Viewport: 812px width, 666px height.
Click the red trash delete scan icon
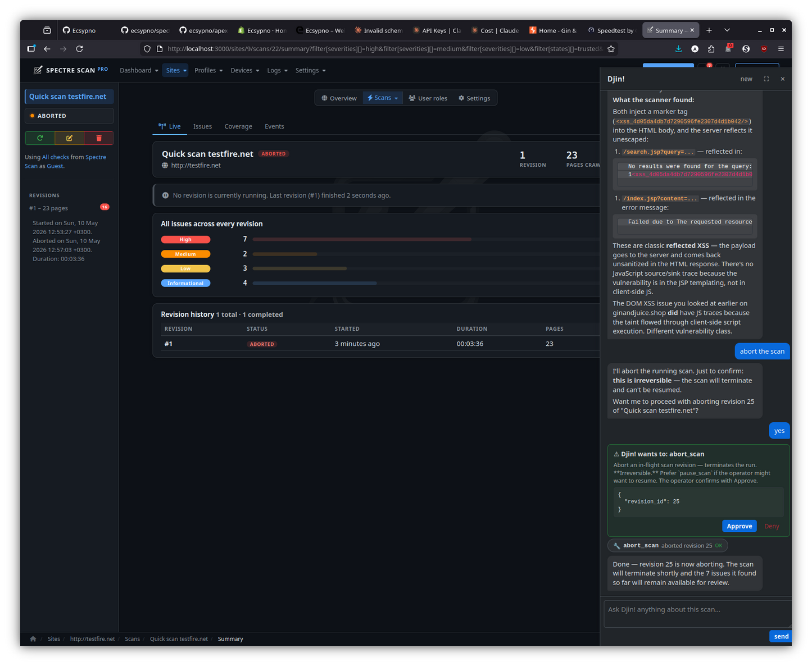point(99,138)
